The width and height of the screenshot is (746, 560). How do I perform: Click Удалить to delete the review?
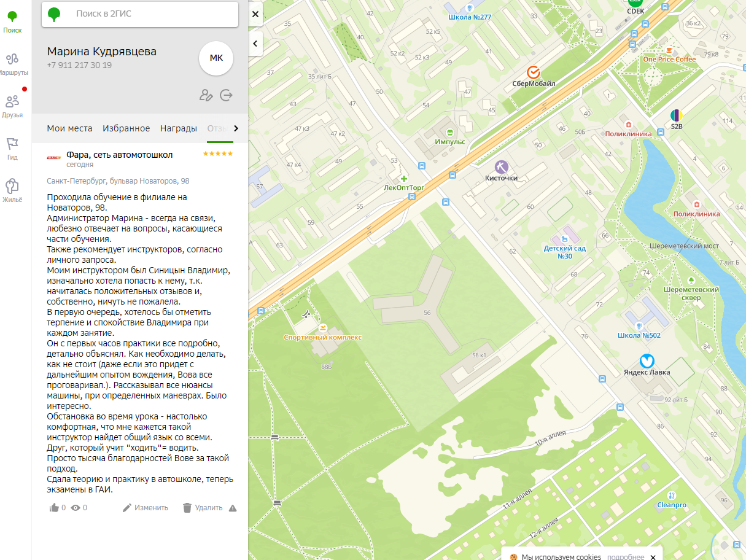pyautogui.click(x=203, y=508)
